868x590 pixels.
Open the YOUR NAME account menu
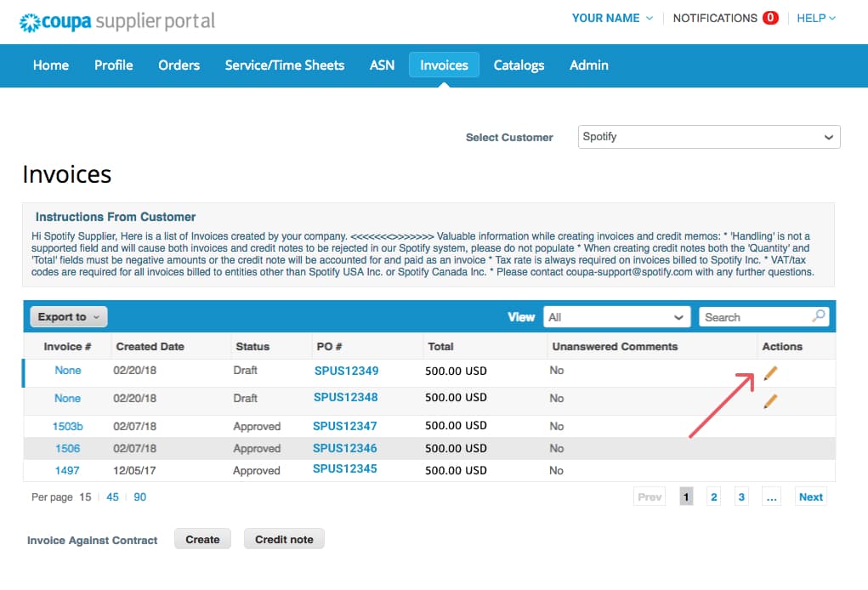(612, 18)
